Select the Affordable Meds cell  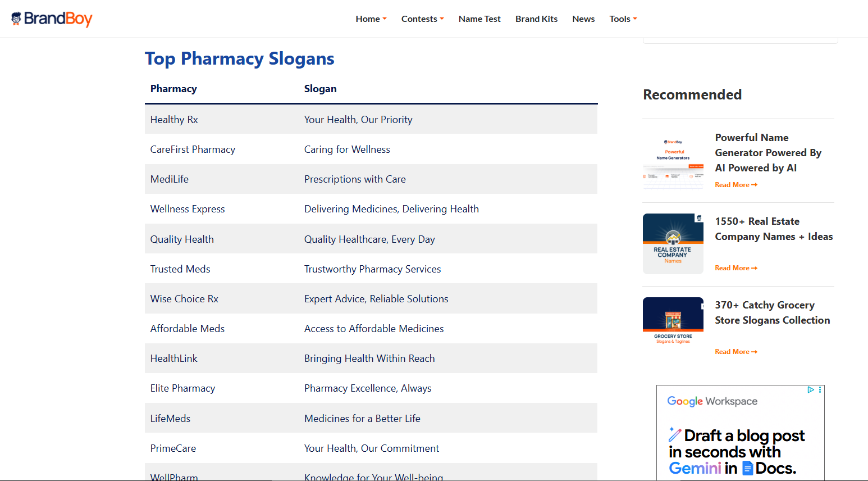pyautogui.click(x=188, y=329)
